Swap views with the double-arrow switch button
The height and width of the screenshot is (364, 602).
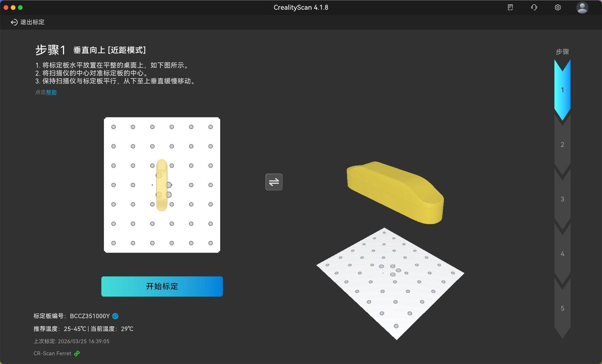point(274,182)
